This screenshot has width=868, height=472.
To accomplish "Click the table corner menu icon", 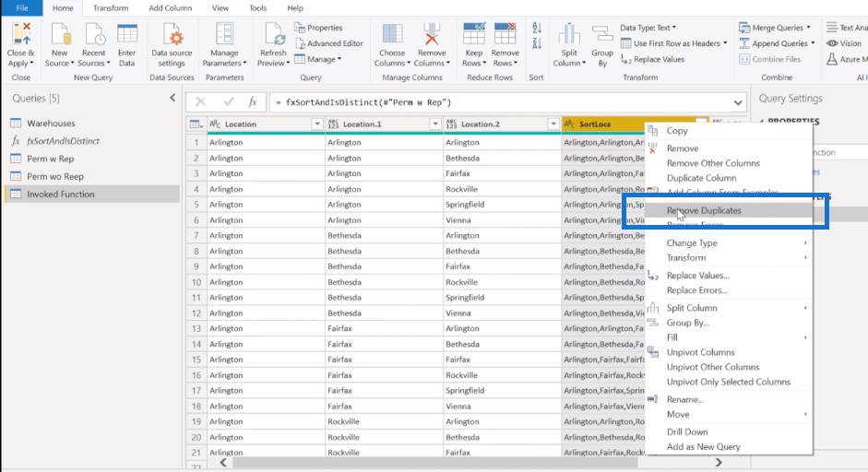I will point(195,124).
